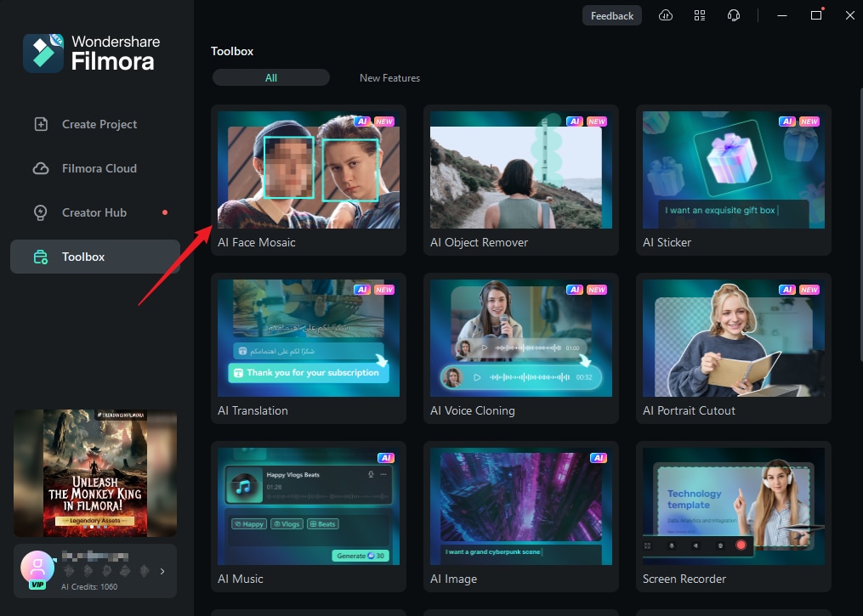Select the Toolbox menu item
The image size is (863, 616).
(95, 257)
